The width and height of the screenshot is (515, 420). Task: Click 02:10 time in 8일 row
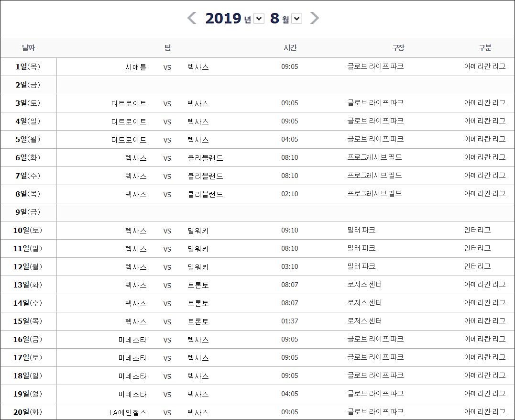pos(290,194)
